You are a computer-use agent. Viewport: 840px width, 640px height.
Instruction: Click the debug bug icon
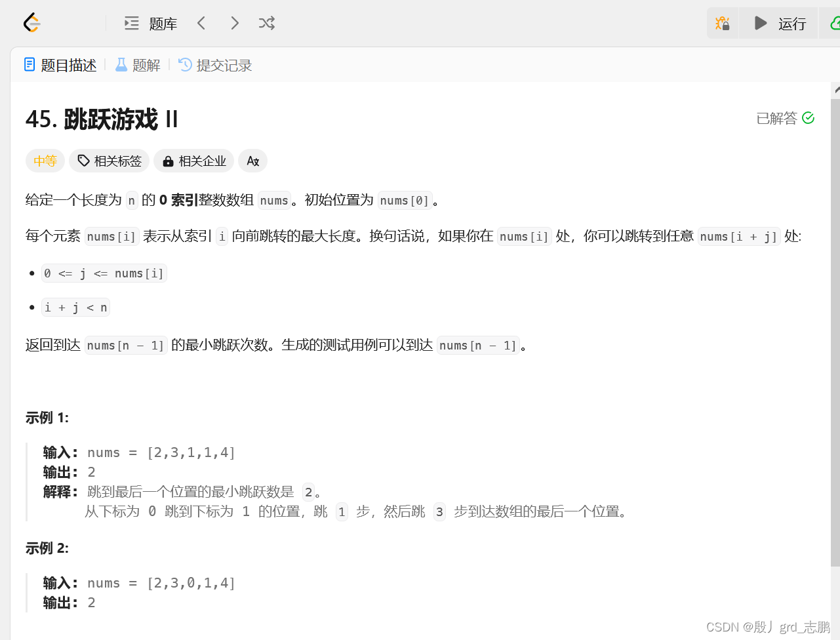coord(723,24)
